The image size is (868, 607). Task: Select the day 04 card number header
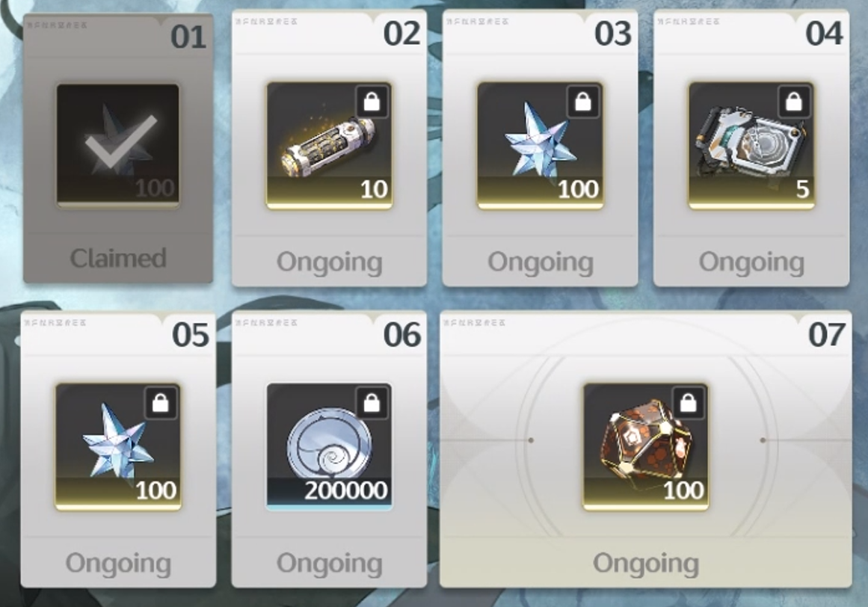pos(824,34)
